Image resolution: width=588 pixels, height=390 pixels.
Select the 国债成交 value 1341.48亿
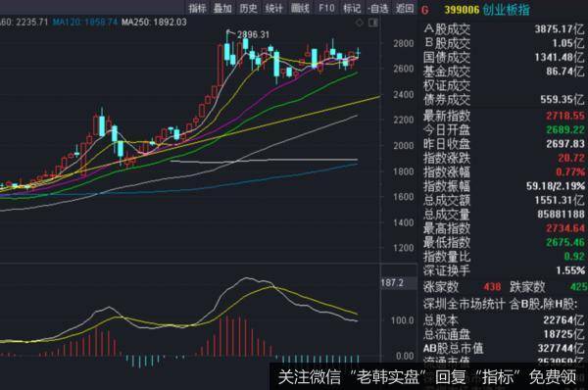tap(560, 58)
